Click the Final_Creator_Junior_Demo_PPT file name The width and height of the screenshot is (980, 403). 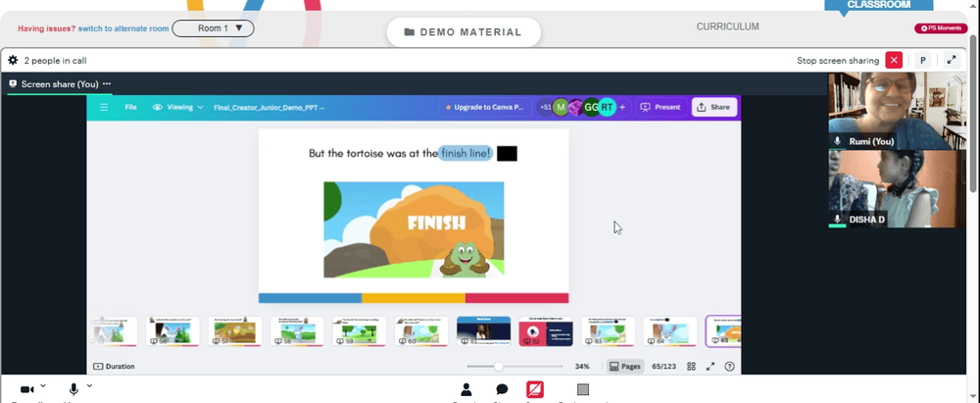(x=269, y=108)
